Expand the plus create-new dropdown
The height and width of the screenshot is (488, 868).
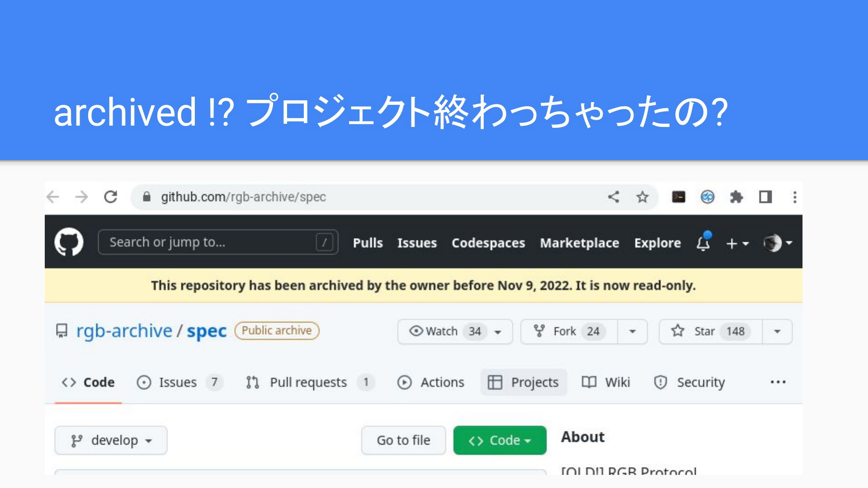pos(737,244)
